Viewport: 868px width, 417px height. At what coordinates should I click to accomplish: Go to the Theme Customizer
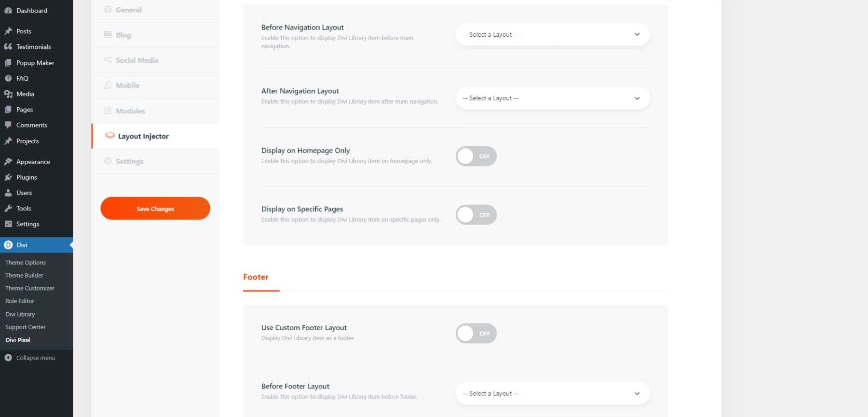[x=29, y=288]
